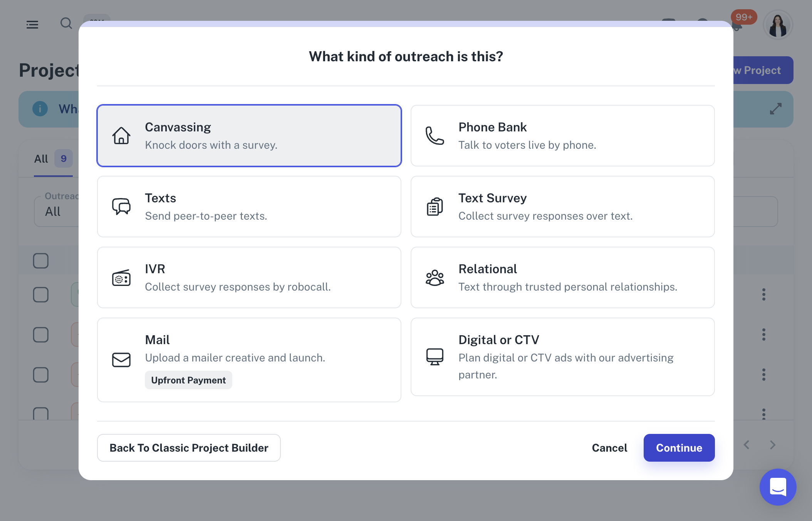This screenshot has height=521, width=812.
Task: Click the Relational people group icon
Action: pyautogui.click(x=435, y=277)
